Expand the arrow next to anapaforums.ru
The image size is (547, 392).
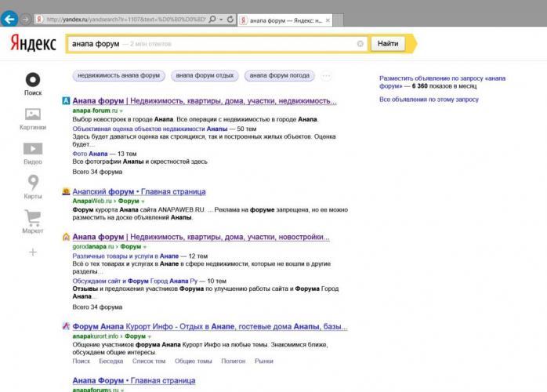point(122,390)
